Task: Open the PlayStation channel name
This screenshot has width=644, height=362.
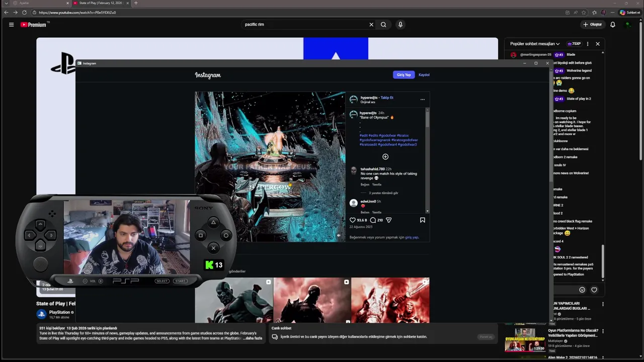Action: 59,312
